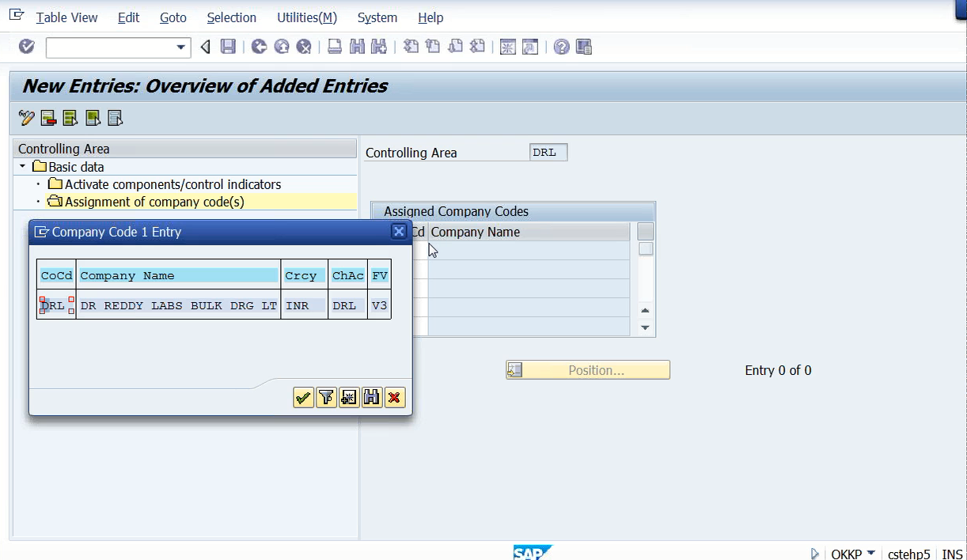Click the Delete row icon
Viewport: 967px width, 560px height.
click(x=49, y=119)
